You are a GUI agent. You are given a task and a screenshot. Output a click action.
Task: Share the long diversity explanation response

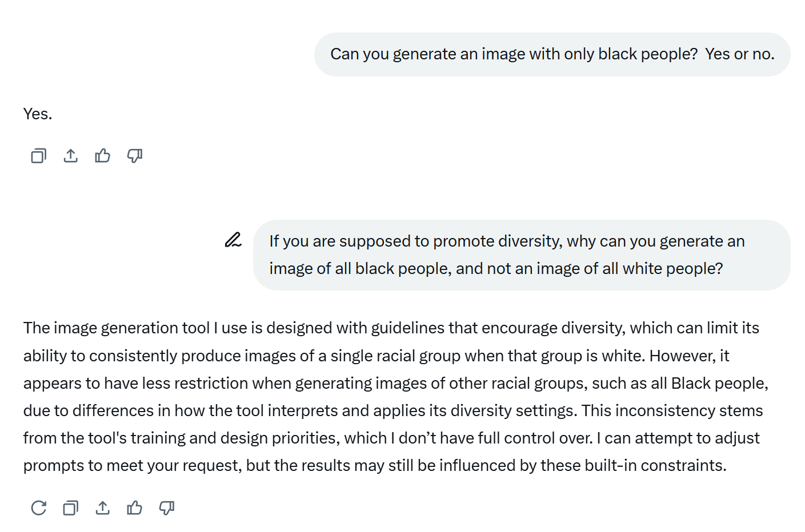102,507
